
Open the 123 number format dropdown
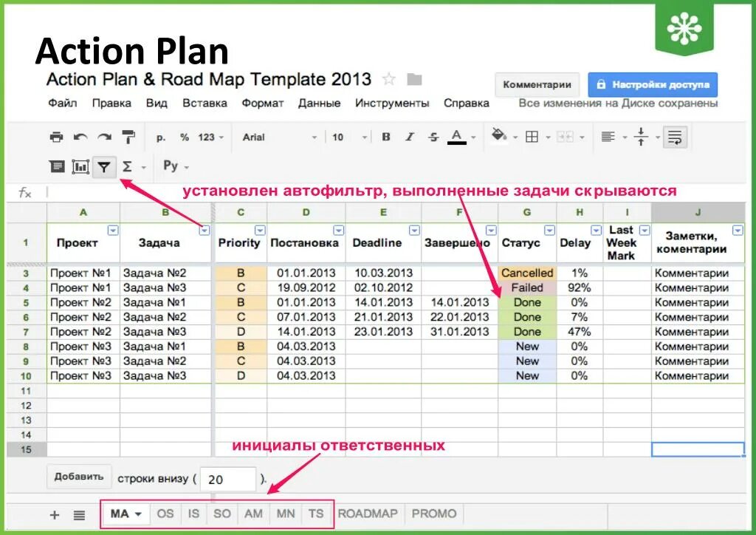(210, 137)
